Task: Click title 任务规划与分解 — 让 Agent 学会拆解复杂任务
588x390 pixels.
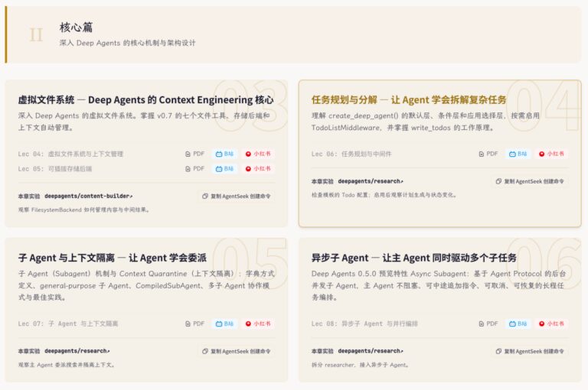Action: (x=409, y=100)
